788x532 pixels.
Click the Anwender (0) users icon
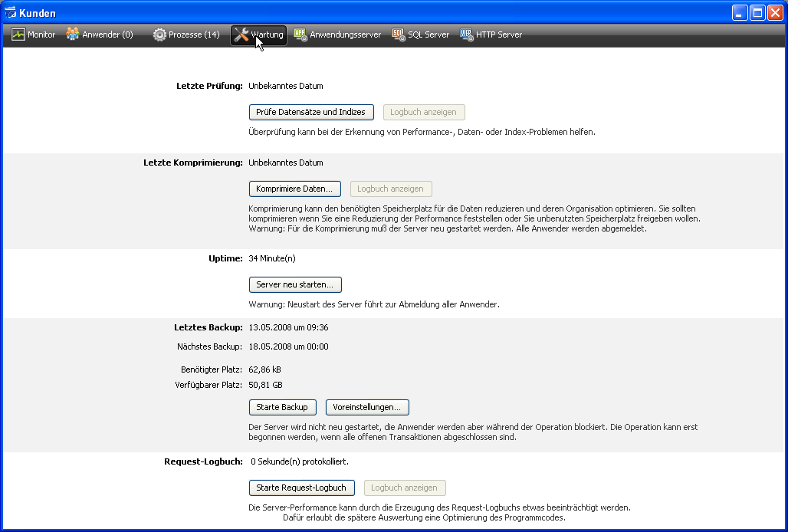(73, 34)
